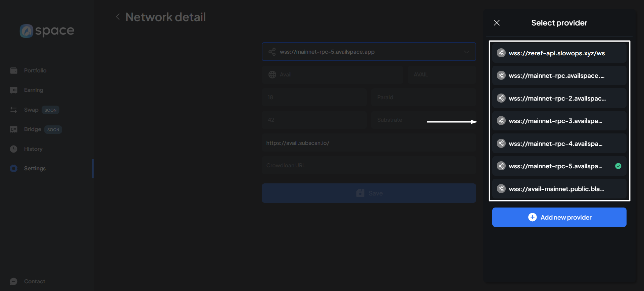Click the Contact messenger icon
Viewport: 644px width, 291px height.
point(14,281)
